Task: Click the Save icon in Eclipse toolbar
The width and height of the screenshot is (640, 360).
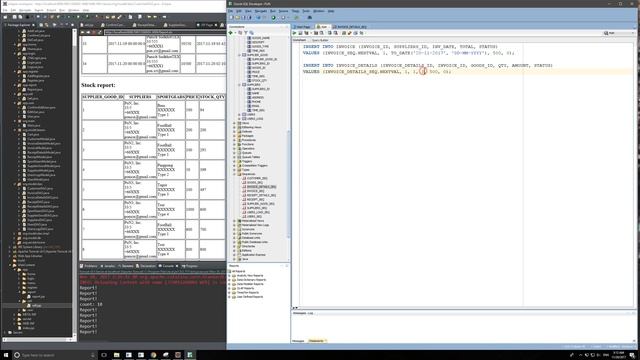Action: (14, 17)
